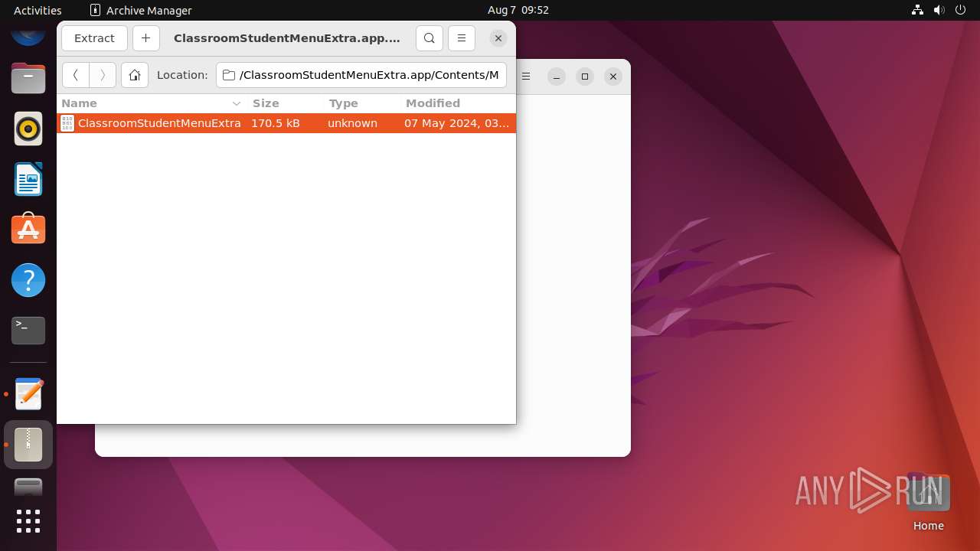980x551 pixels.
Task: Click the volume icon in top bar
Action: click(x=939, y=10)
